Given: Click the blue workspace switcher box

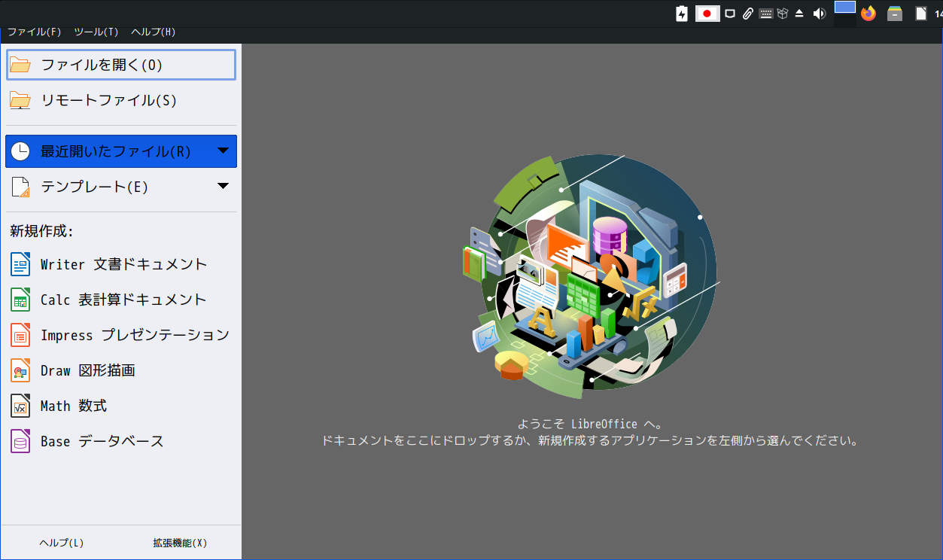Looking at the screenshot, I should [x=845, y=7].
